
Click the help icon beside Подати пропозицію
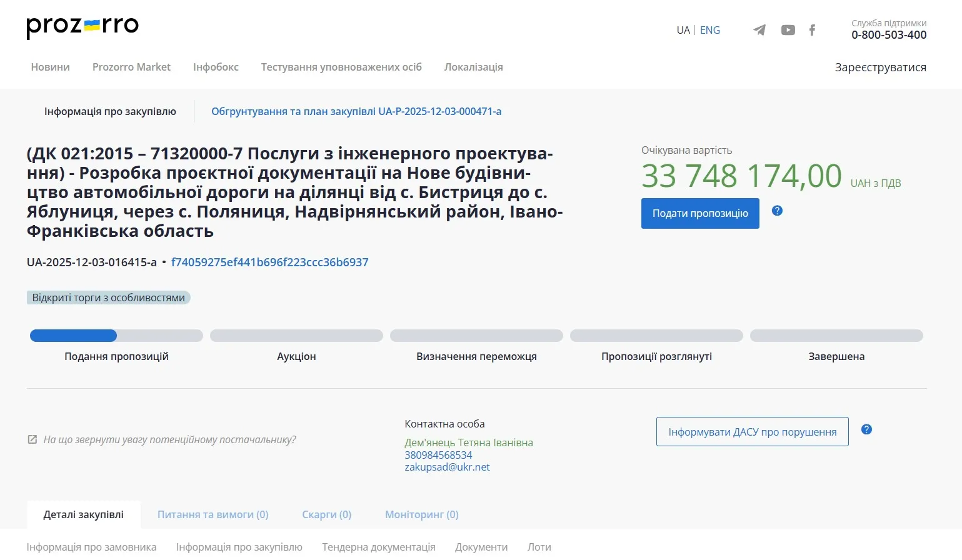(777, 211)
